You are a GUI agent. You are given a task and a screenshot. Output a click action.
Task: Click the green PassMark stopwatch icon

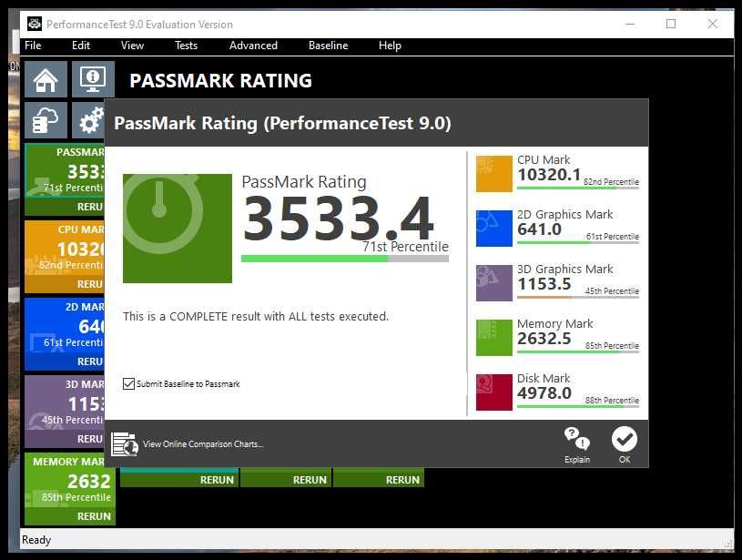178,229
